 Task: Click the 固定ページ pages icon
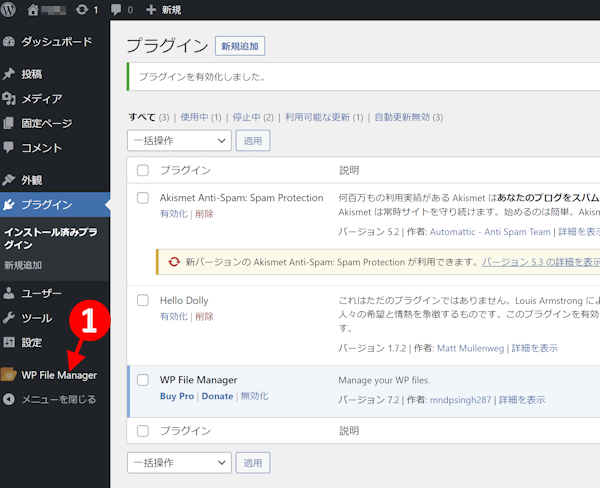[x=9, y=123]
